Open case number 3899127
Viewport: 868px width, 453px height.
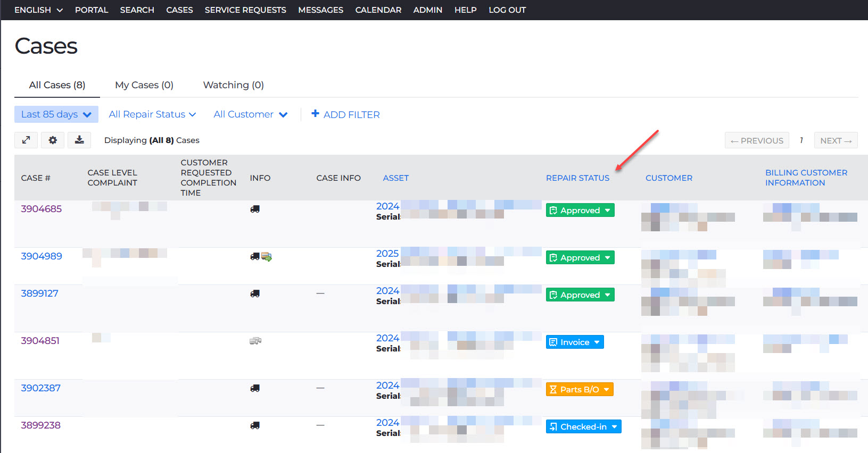tap(39, 293)
